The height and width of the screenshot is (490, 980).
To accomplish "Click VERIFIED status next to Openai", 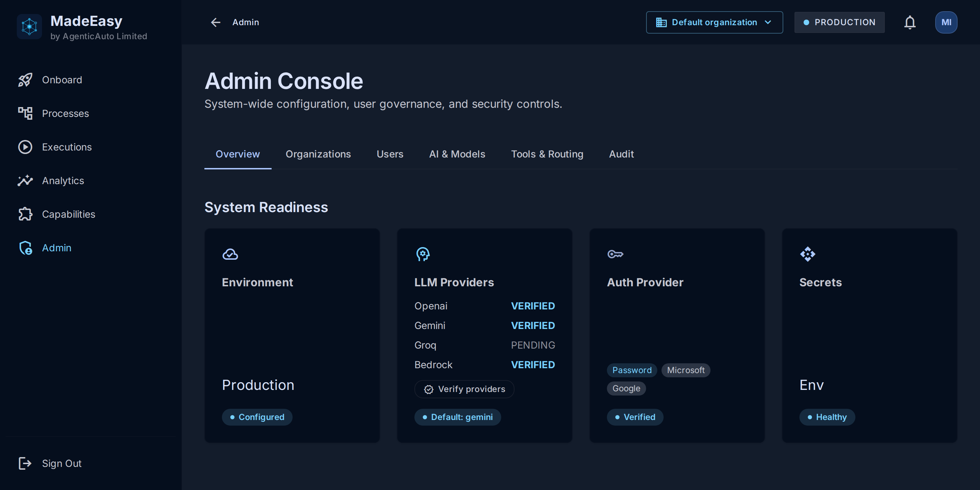I will click(x=533, y=306).
